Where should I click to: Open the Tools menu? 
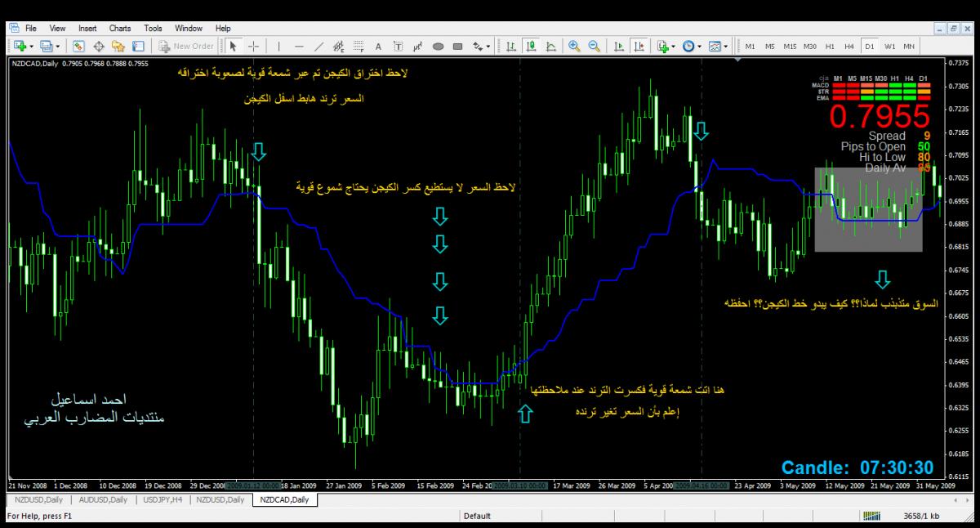pos(153,28)
